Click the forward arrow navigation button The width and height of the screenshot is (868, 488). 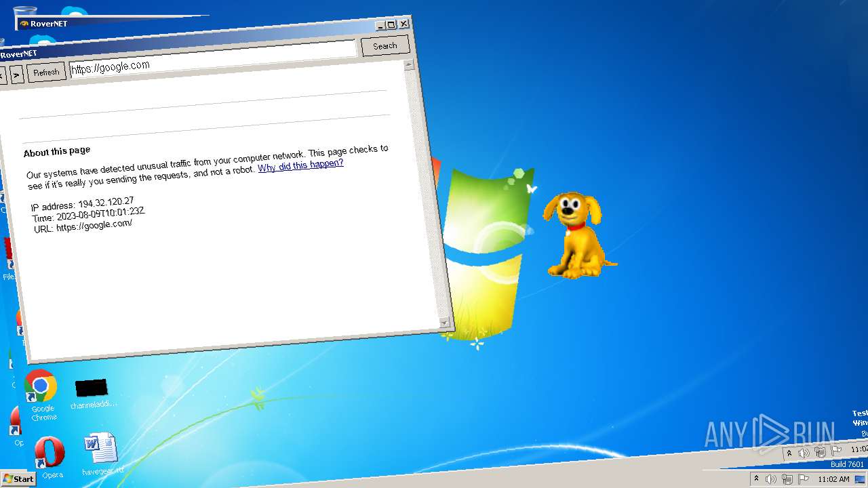pyautogui.click(x=17, y=74)
